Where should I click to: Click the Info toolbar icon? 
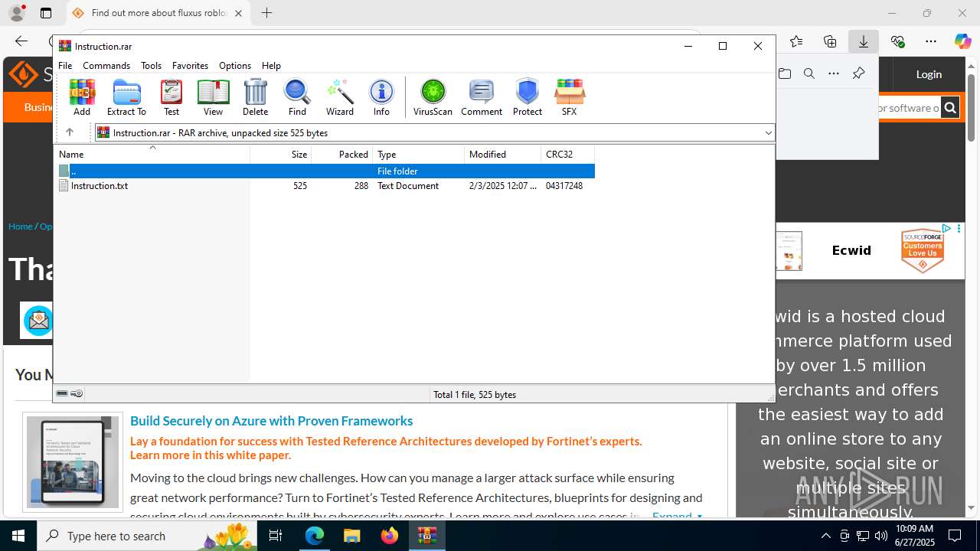381,97
